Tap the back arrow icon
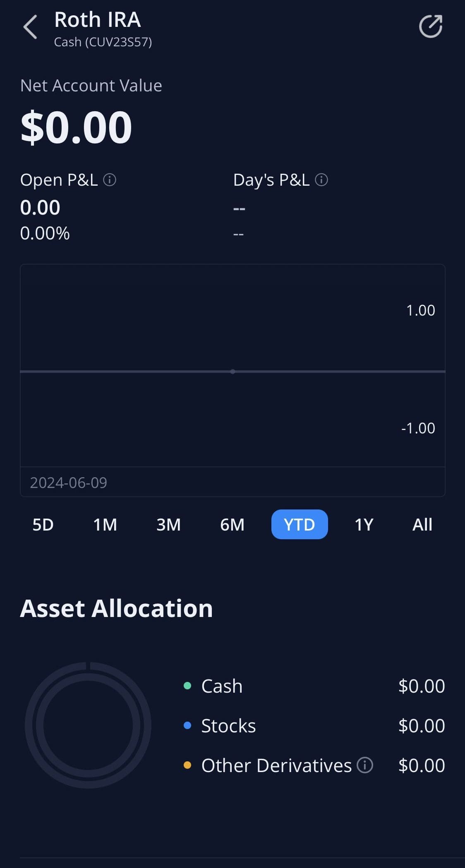Screen dimensions: 465x868 click(30, 27)
